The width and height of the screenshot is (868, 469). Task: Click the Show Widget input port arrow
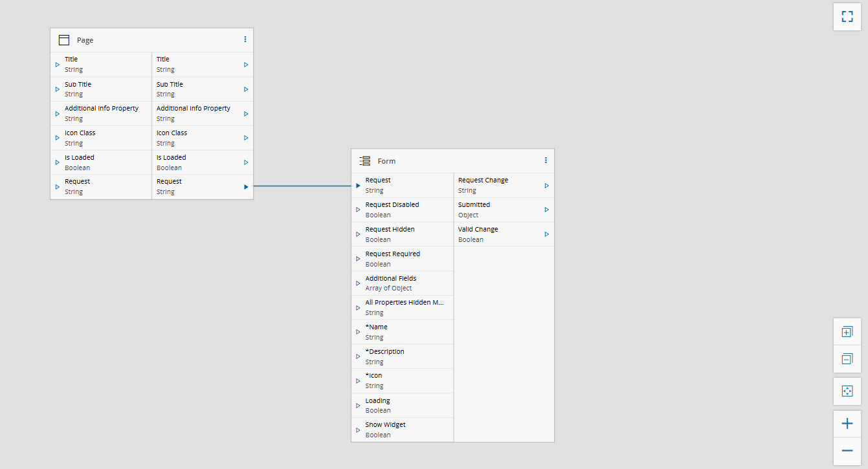(358, 430)
